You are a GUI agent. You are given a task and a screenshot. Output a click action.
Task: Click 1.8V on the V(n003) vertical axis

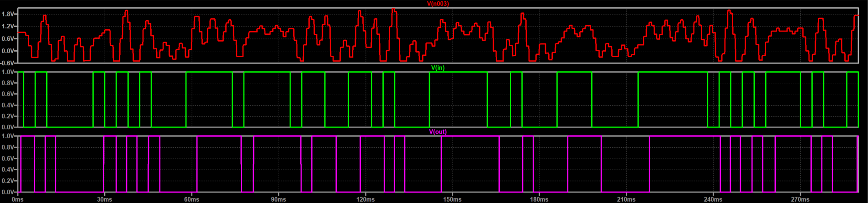[x=8, y=14]
